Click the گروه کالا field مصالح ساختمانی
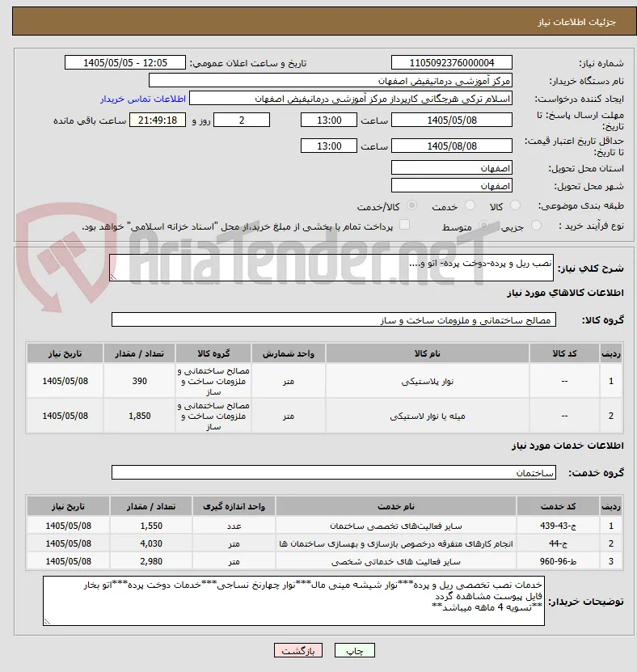 pos(334,320)
